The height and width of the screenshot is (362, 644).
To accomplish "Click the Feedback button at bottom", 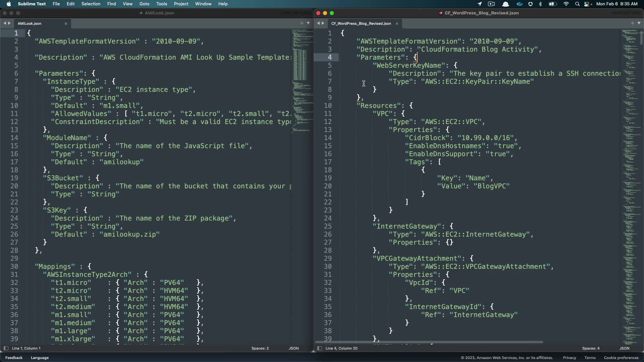I will 14,358.
